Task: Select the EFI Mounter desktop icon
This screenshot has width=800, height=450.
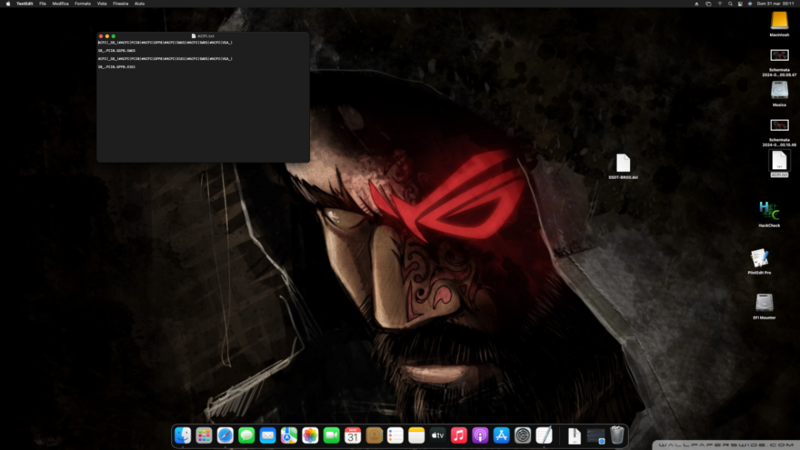Action: (764, 306)
